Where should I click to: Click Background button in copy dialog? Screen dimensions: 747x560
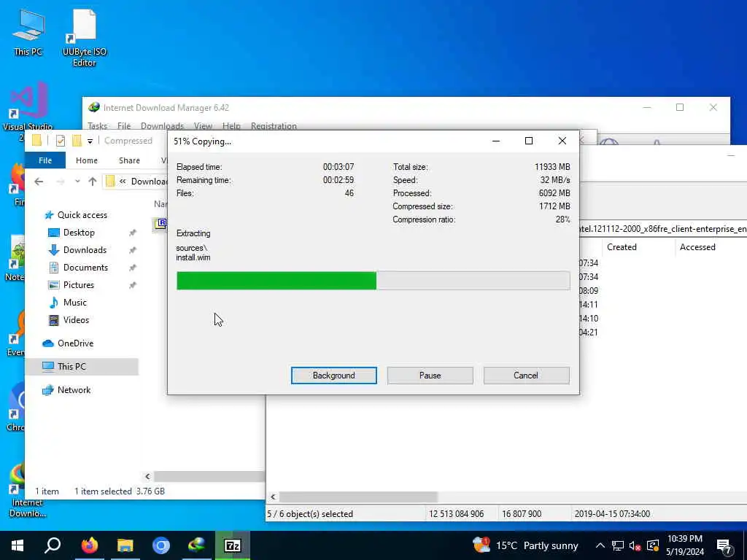pos(334,376)
